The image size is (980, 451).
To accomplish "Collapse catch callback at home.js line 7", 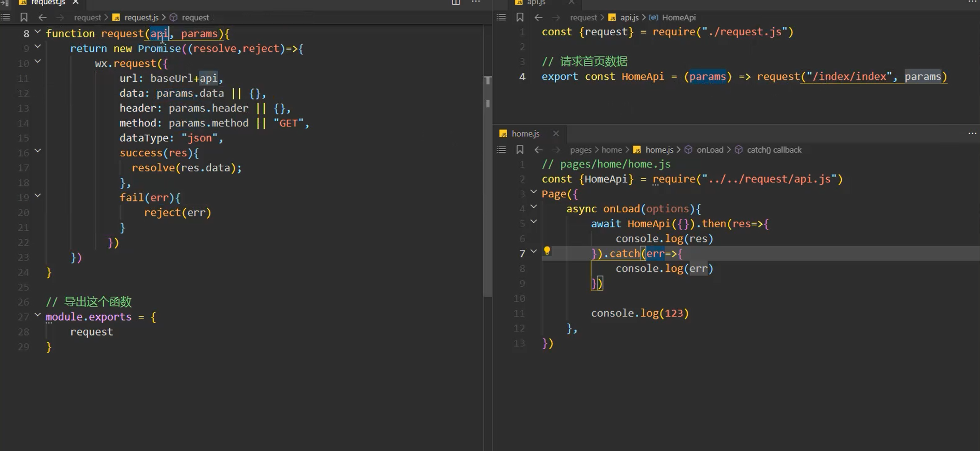I will [x=534, y=252].
